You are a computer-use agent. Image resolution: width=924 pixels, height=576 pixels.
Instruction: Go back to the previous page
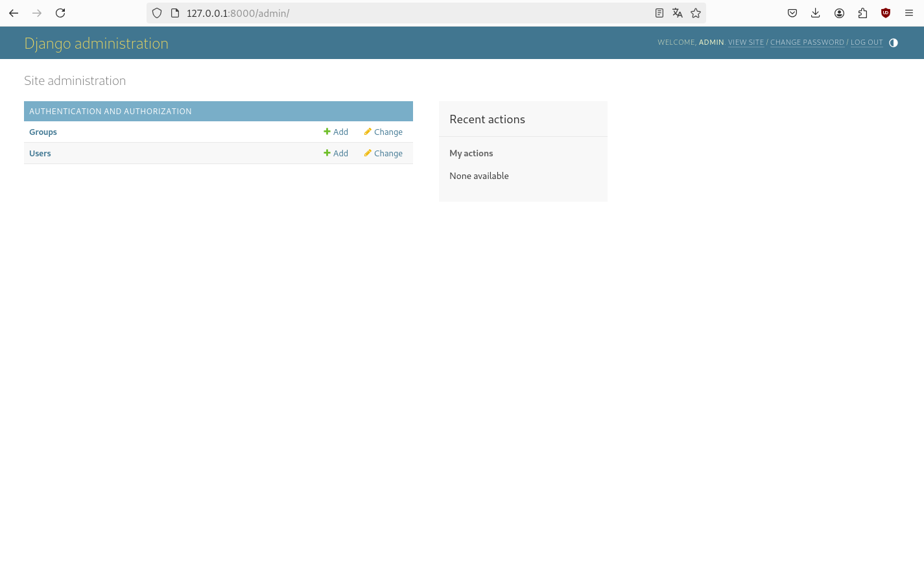(14, 13)
